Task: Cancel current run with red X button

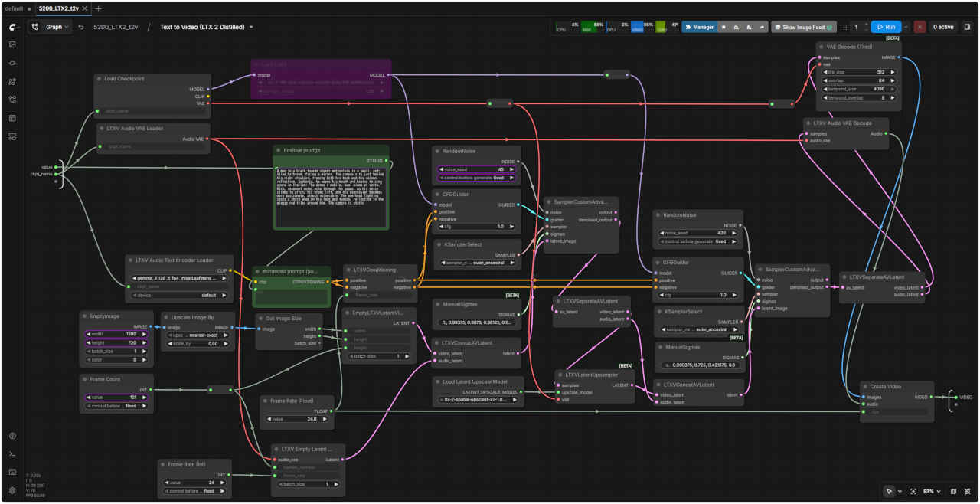Action: click(x=920, y=27)
